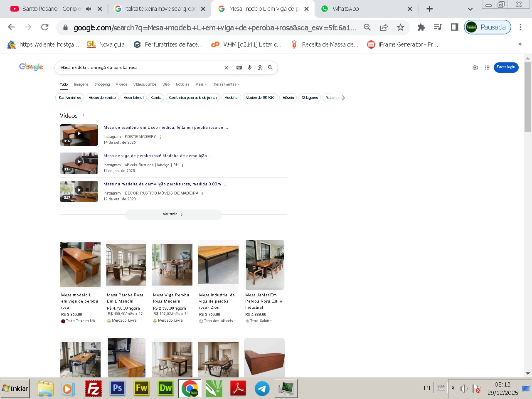Bookmark this page with star icon
The height and width of the screenshot is (399, 532).
tap(400, 27)
